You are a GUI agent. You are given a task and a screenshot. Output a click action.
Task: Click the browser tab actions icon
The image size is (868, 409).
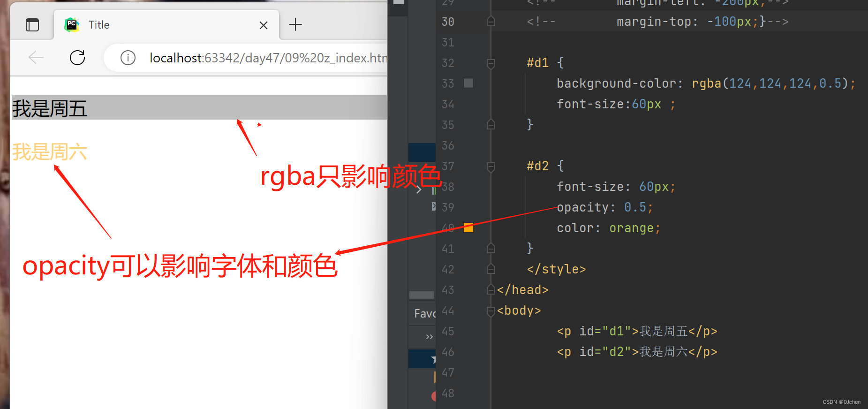(x=32, y=25)
